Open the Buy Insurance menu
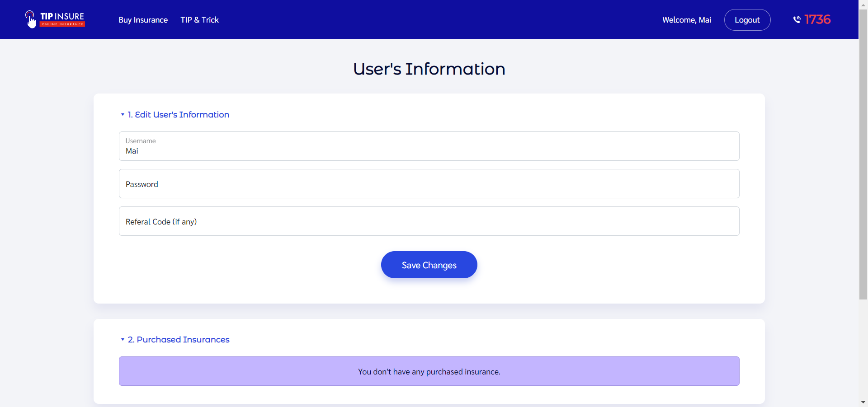The width and height of the screenshot is (868, 407). (x=143, y=20)
